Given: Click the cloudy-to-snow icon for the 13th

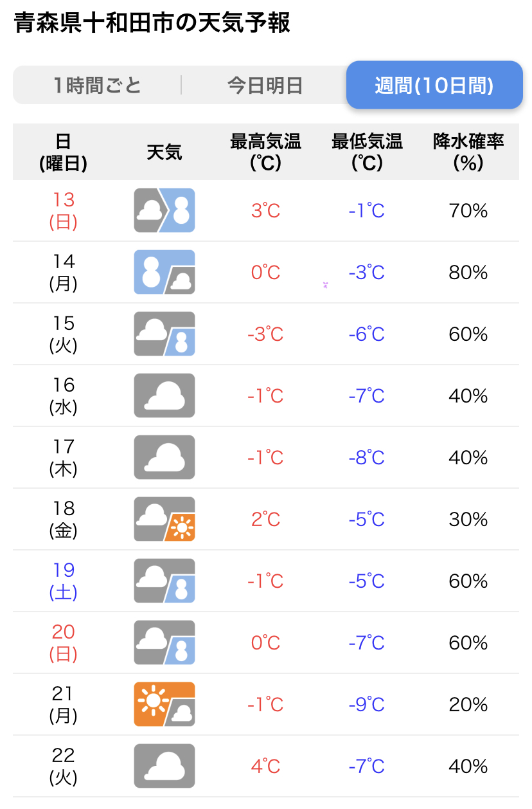Looking at the screenshot, I should [x=164, y=210].
